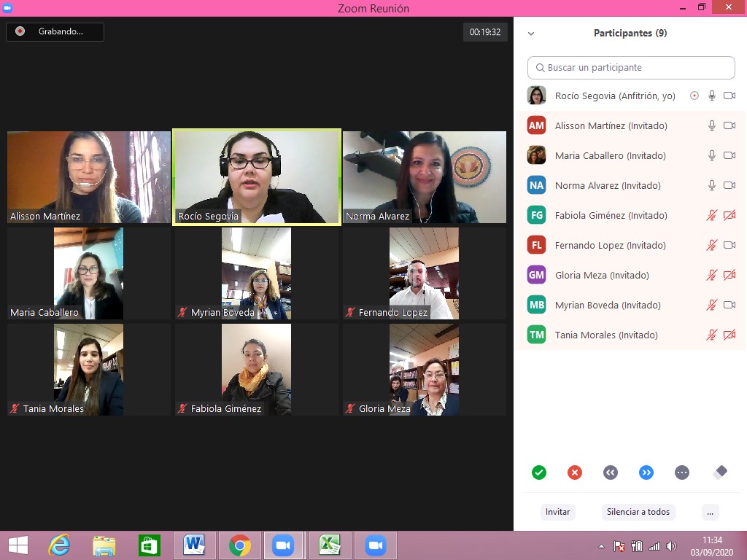
Task: Unmute Gloria Meza's muted microphone icon
Action: point(712,275)
